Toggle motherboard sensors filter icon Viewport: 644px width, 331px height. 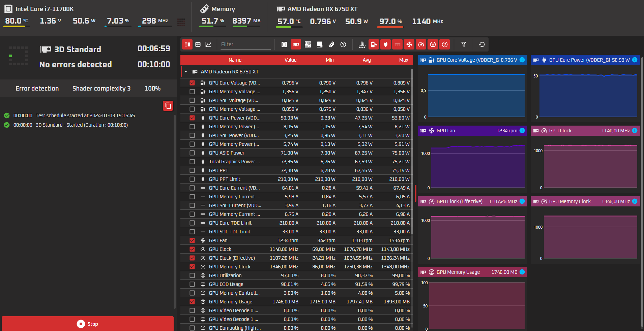(x=308, y=44)
